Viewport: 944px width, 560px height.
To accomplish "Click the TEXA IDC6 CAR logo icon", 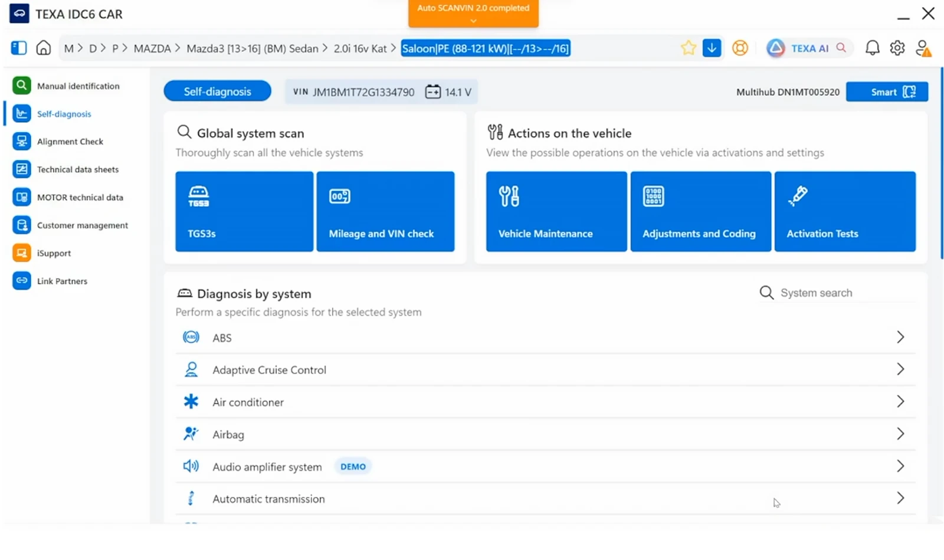I will tap(19, 14).
